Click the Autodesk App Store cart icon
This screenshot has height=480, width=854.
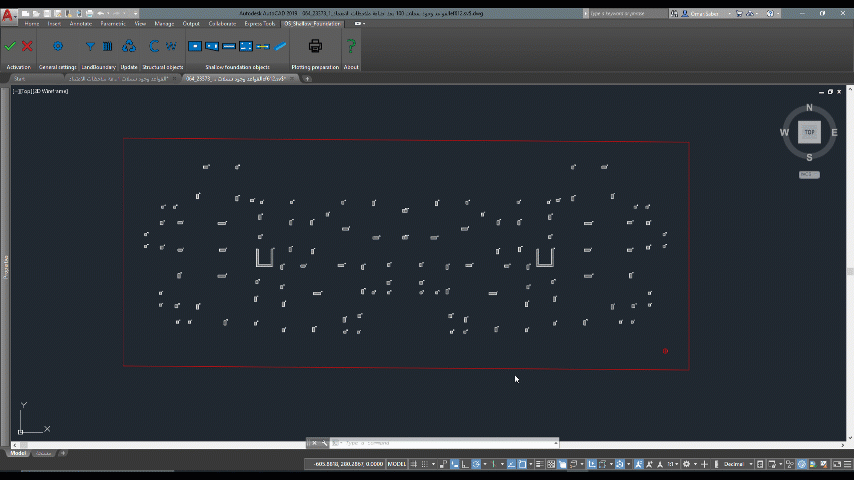click(x=739, y=13)
